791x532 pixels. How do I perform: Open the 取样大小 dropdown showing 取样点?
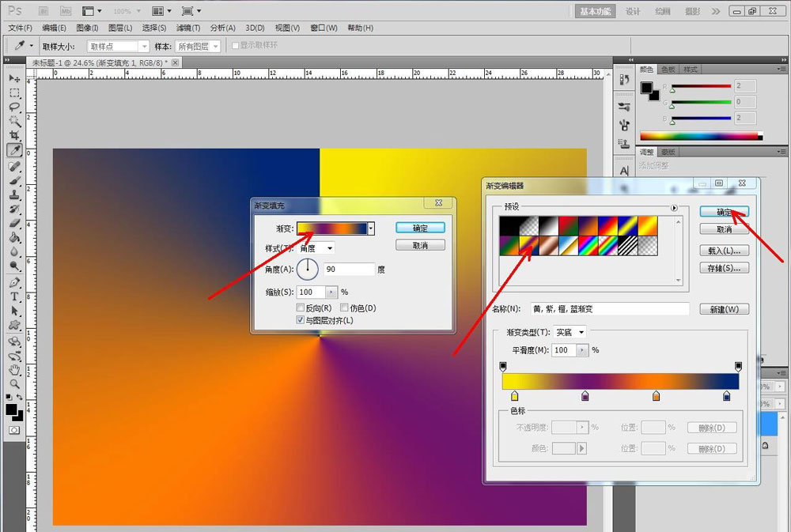click(x=119, y=47)
